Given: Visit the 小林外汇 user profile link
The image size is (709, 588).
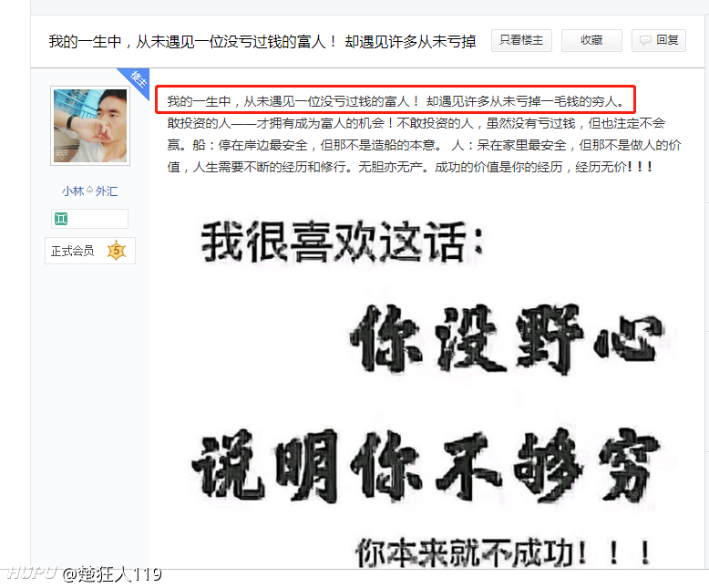Looking at the screenshot, I should pyautogui.click(x=90, y=191).
